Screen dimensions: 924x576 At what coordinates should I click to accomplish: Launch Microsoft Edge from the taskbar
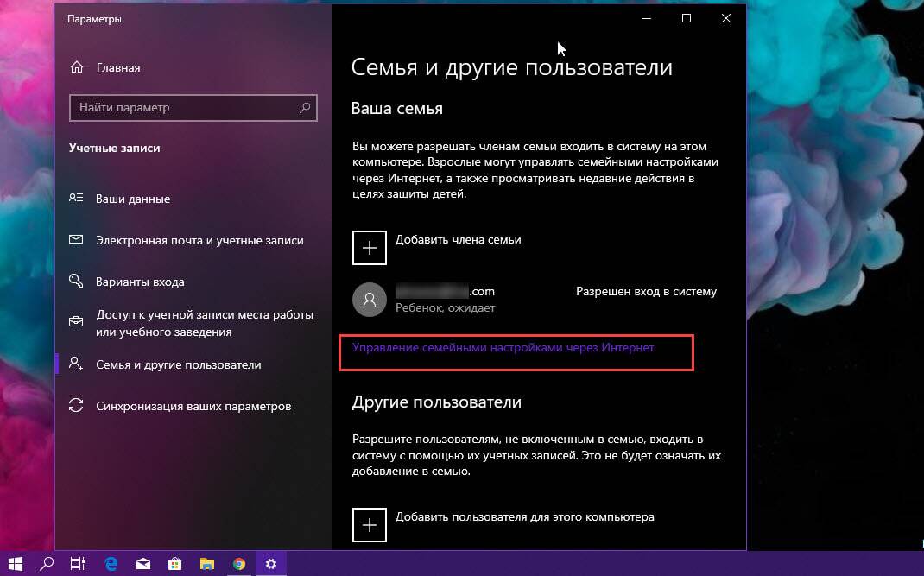point(111,564)
